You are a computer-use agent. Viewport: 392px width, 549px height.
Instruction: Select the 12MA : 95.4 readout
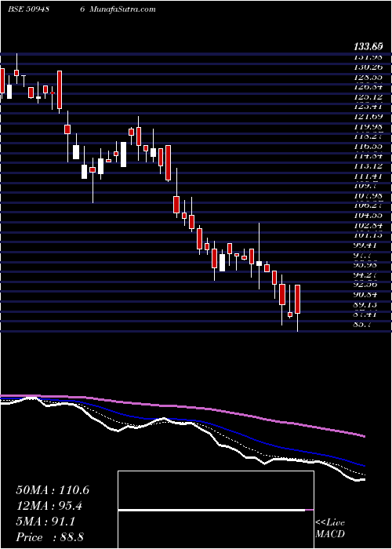click(49, 507)
